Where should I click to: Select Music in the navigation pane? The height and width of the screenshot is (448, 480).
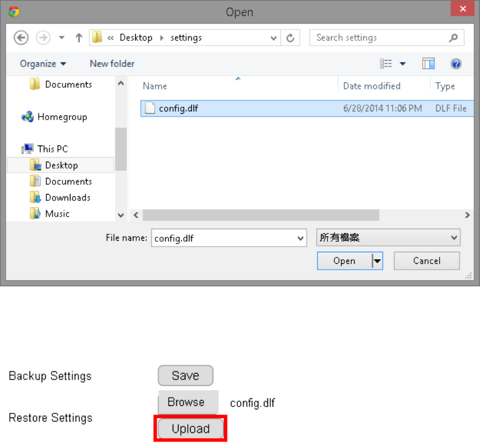(x=57, y=214)
